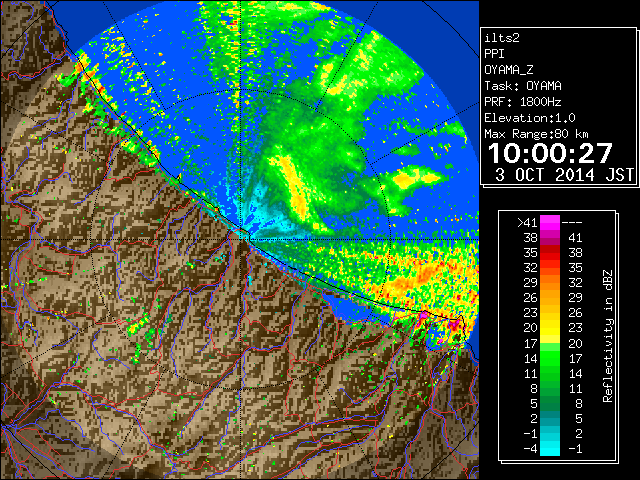Pick the yellow 20 to 23 dBZ swatch
Image resolution: width=640 pixels, height=480 pixels.
[x=550, y=328]
